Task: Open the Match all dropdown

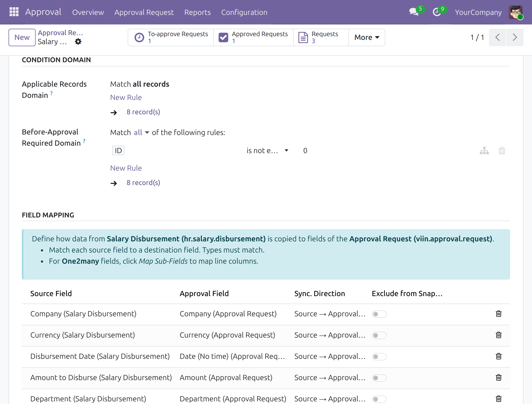Action: coord(141,132)
